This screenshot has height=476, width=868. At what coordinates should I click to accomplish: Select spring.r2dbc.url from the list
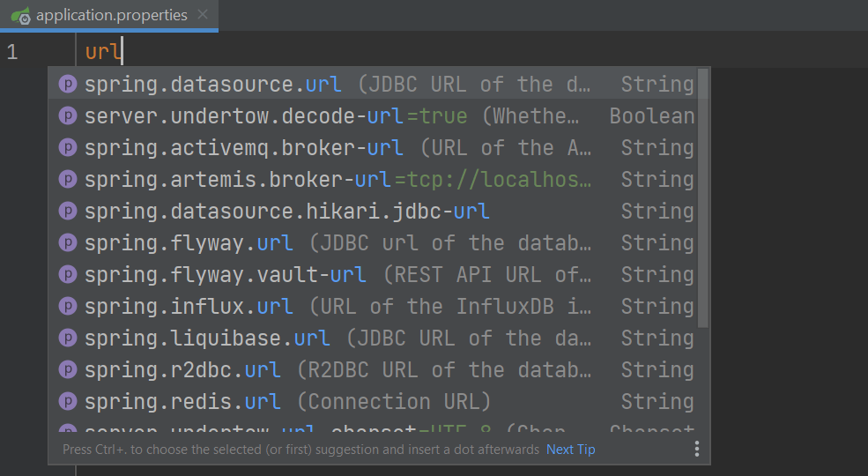pos(182,370)
